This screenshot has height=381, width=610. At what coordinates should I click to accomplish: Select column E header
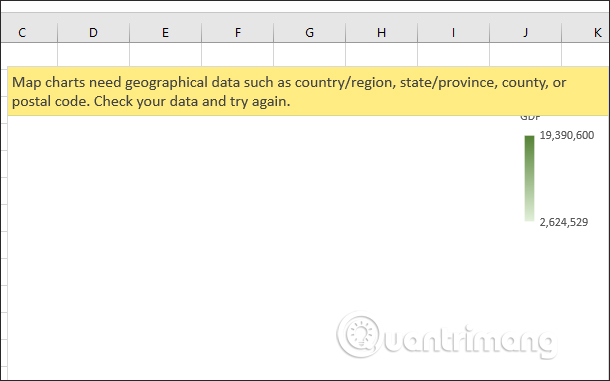click(x=165, y=33)
